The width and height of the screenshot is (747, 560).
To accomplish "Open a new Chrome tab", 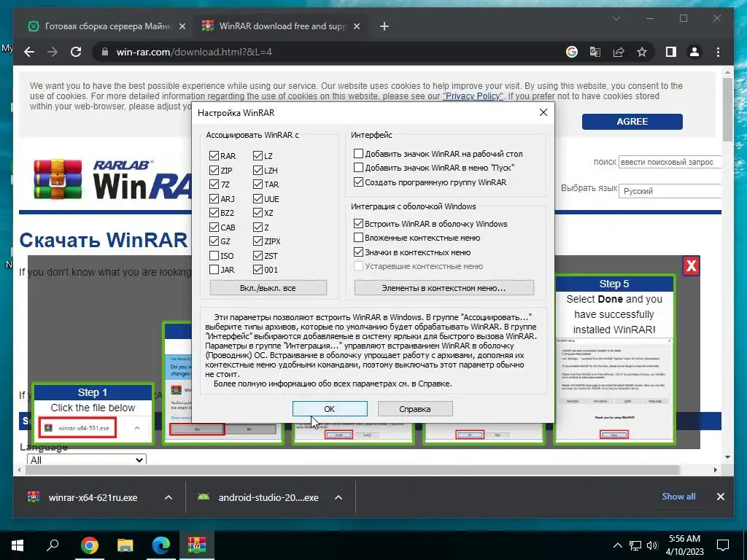I will pyautogui.click(x=384, y=27).
